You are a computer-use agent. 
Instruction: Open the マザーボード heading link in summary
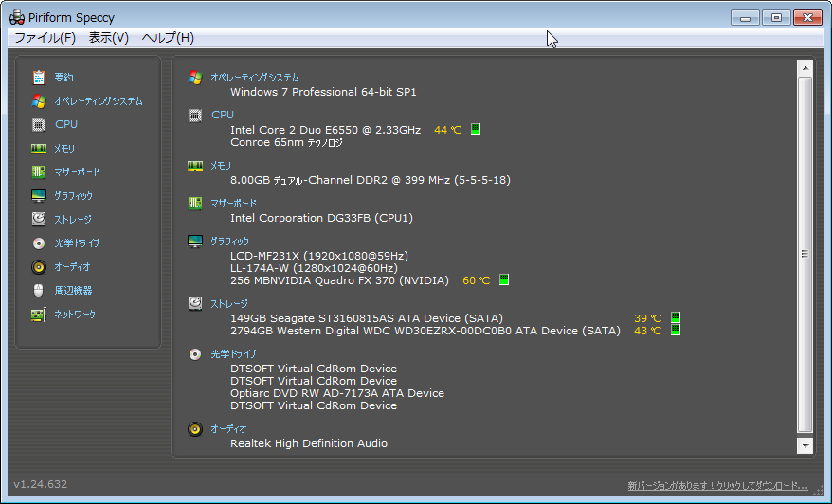click(233, 203)
